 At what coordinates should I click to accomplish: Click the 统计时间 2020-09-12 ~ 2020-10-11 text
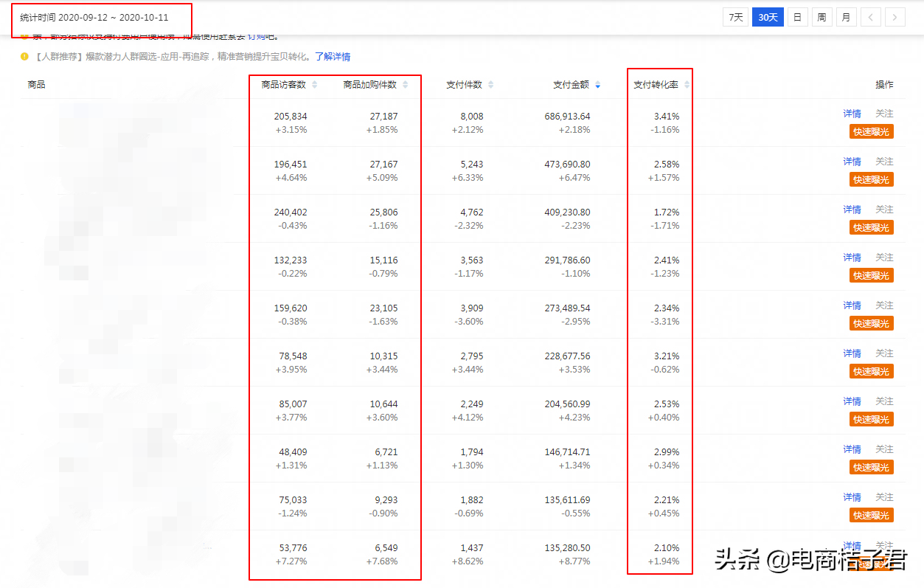(94, 17)
